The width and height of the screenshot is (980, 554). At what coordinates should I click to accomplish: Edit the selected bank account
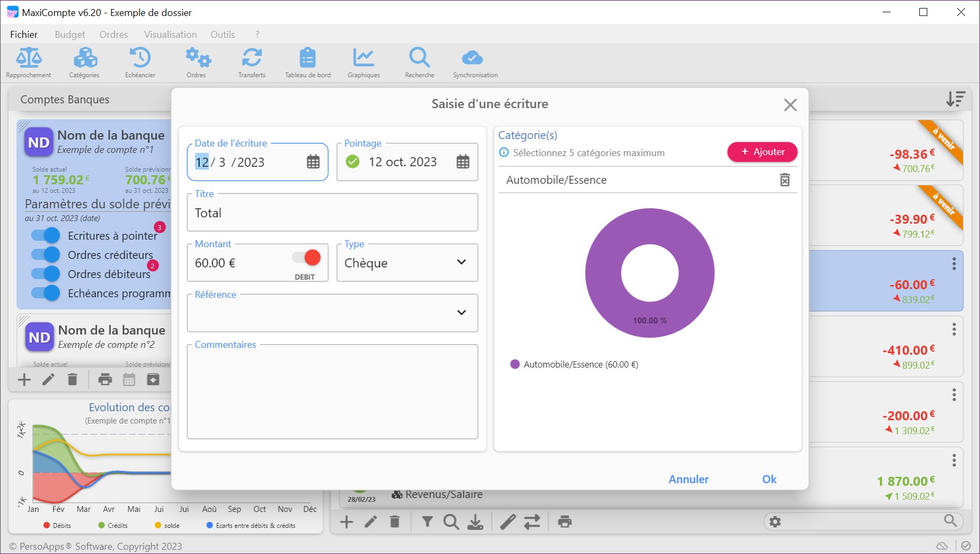tap(48, 380)
